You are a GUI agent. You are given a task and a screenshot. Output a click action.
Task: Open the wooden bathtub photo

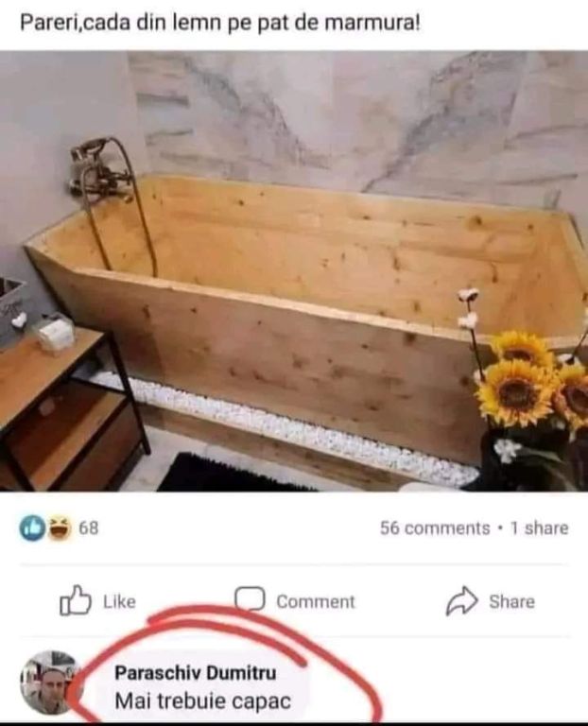click(294, 271)
